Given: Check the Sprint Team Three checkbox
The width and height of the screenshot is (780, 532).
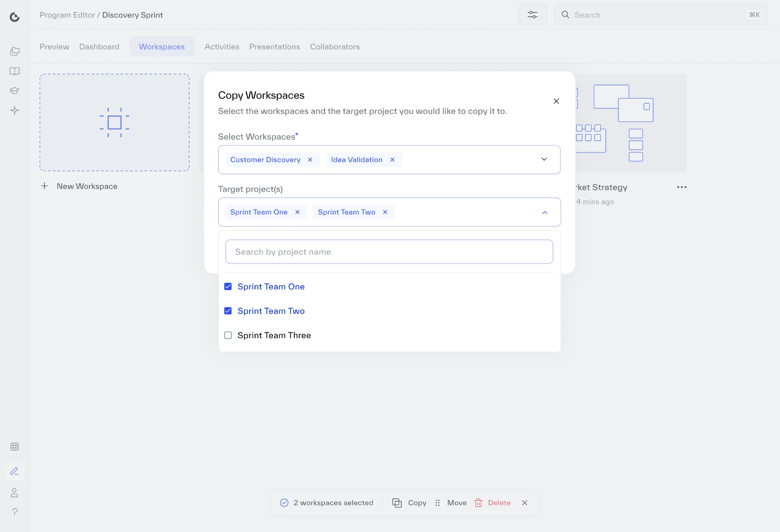Looking at the screenshot, I should click(x=228, y=335).
